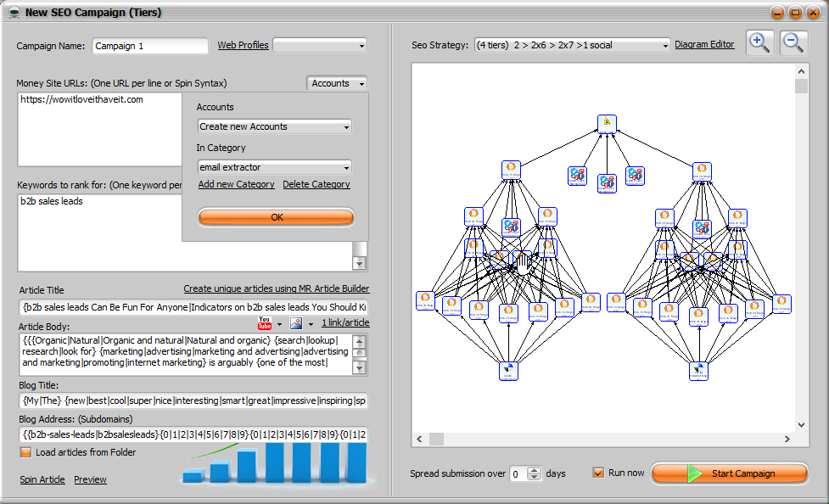Click Add new Category link
829x504 pixels.
click(237, 184)
